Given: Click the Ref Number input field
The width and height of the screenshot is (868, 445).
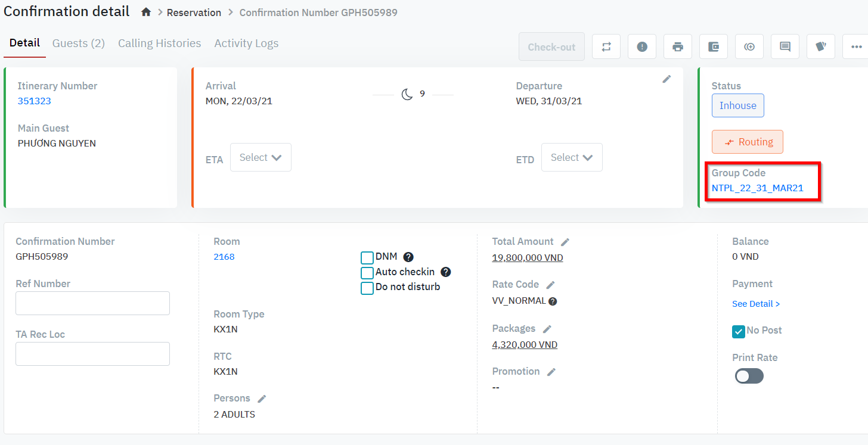Looking at the screenshot, I should tap(92, 303).
